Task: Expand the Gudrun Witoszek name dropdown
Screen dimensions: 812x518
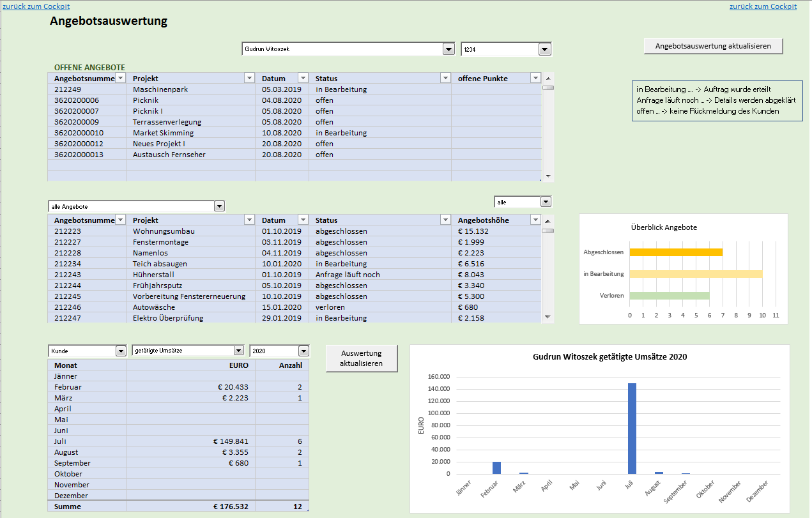Action: [448, 50]
